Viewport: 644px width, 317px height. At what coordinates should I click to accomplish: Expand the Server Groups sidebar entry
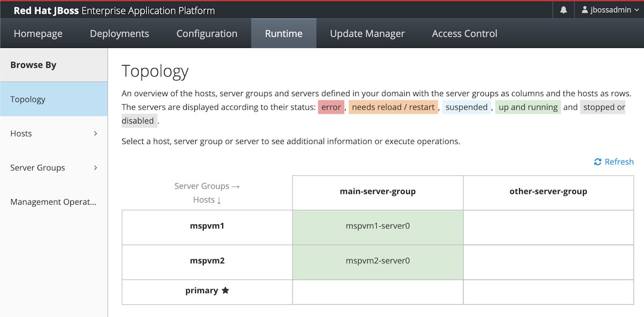54,167
